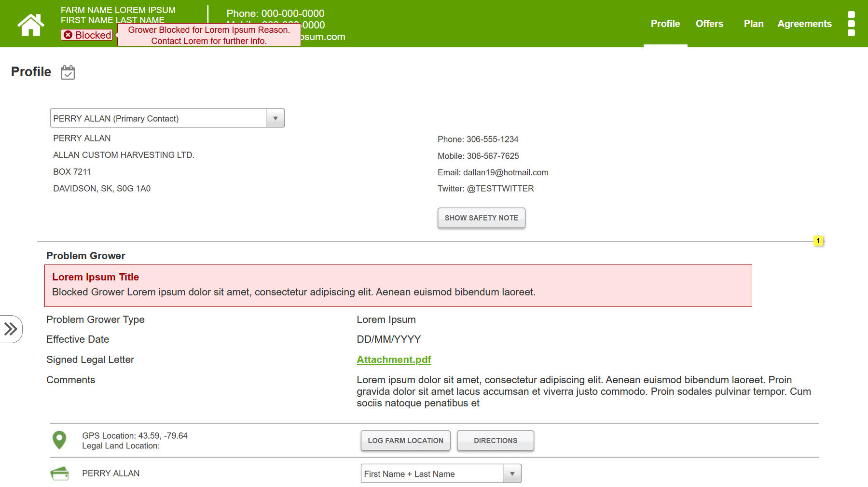868x487 pixels.
Task: Expand the side panel with double chevron
Action: (x=11, y=329)
